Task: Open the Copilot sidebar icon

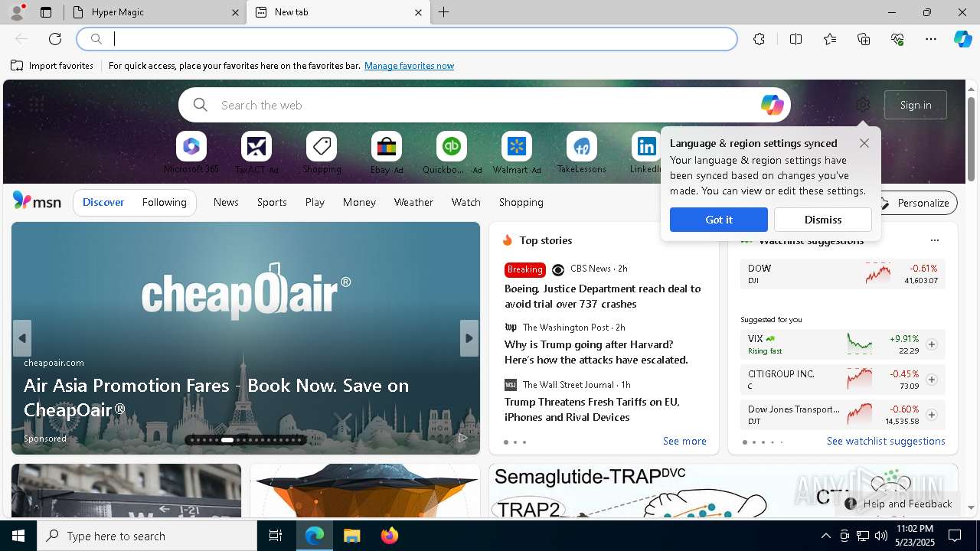Action: pos(963,39)
